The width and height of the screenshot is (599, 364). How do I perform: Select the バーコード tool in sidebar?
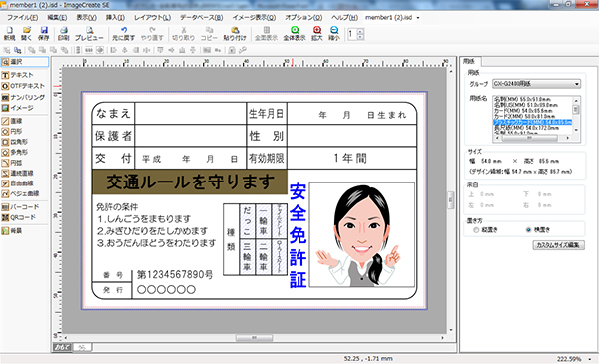(x=20, y=207)
